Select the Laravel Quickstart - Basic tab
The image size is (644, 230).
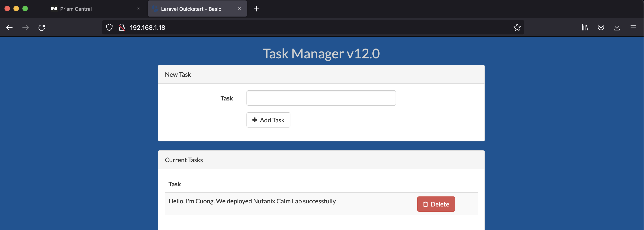click(x=191, y=9)
